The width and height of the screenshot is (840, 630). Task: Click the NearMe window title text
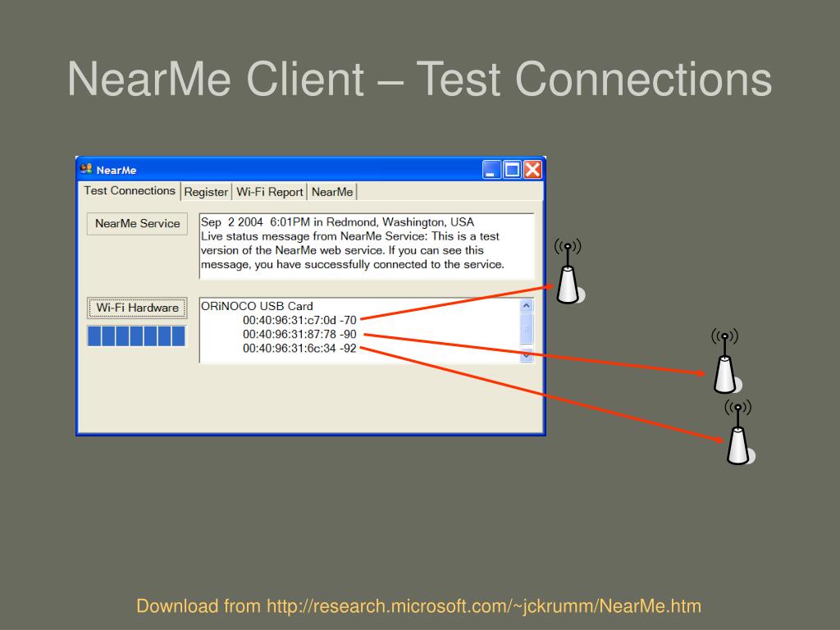pos(116,171)
